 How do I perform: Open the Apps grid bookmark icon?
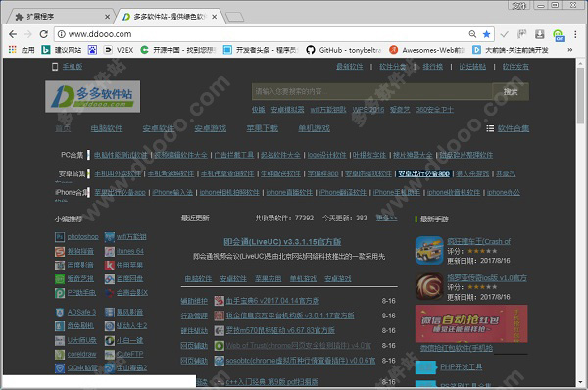point(13,50)
